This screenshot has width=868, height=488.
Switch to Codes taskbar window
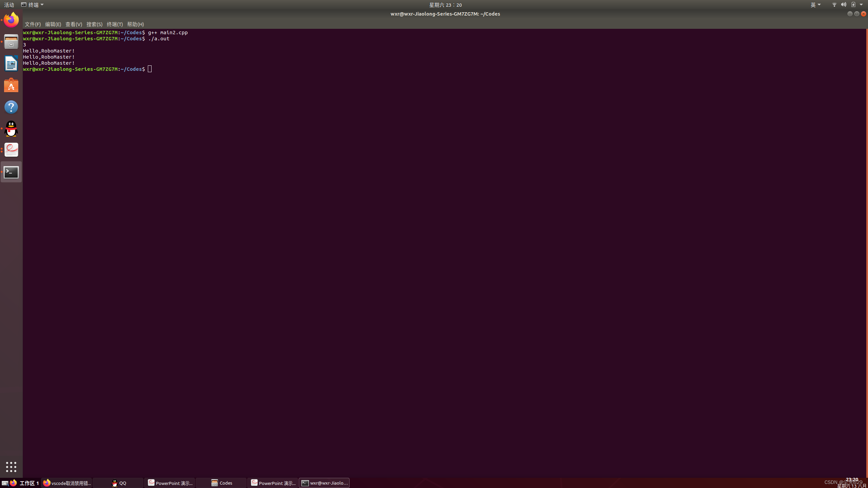[x=221, y=483]
